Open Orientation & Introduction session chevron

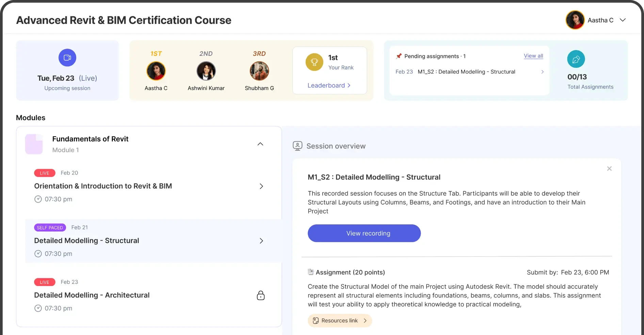point(261,186)
